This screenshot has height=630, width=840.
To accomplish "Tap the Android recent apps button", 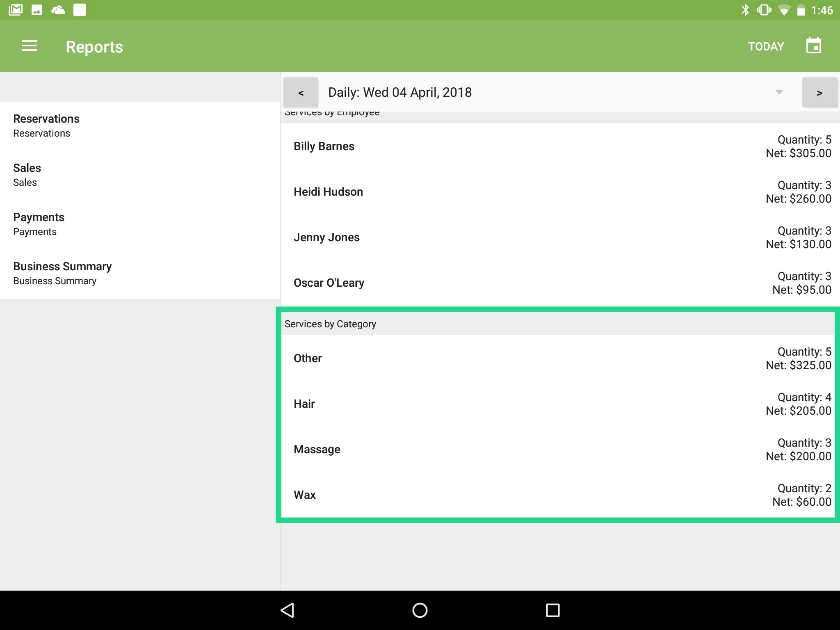I will coord(552,610).
